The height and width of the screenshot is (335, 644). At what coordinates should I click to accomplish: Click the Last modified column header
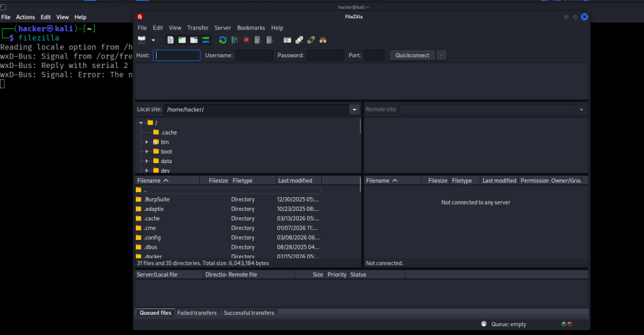(296, 181)
